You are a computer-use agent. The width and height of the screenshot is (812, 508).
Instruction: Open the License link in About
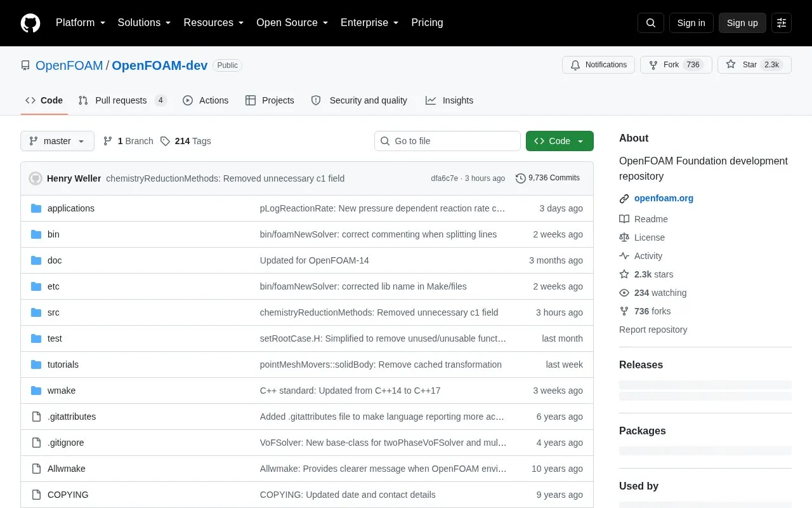642,237
